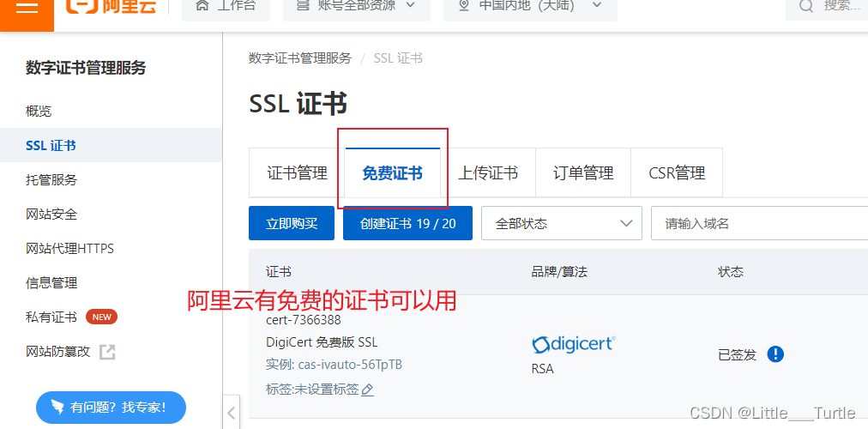This screenshot has height=429, width=868.
Task: Switch to the 订单管理 tab
Action: pyautogui.click(x=583, y=173)
